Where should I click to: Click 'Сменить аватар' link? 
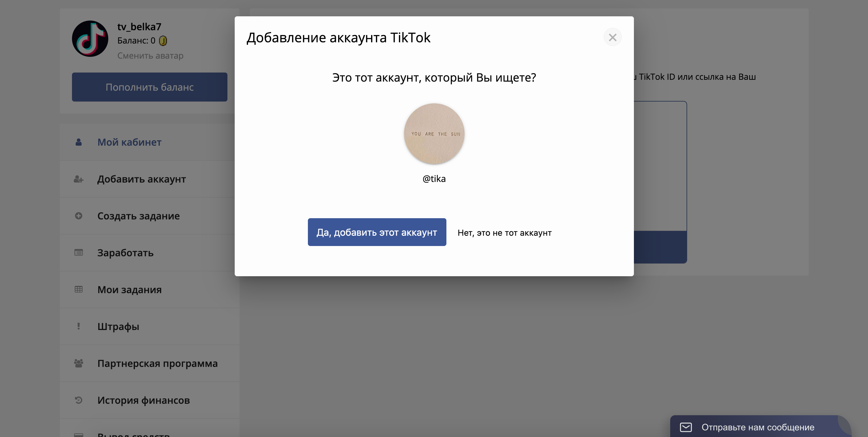(x=150, y=55)
